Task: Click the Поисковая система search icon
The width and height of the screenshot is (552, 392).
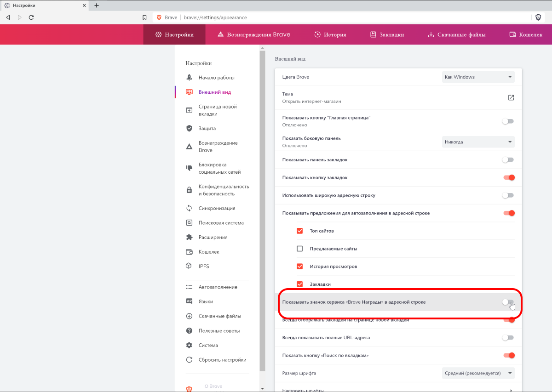Action: click(189, 223)
